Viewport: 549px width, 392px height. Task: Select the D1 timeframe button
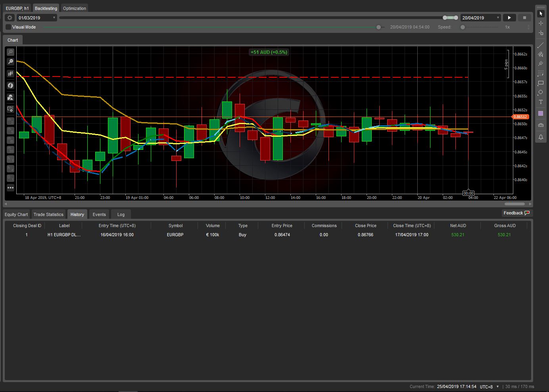coord(10,178)
